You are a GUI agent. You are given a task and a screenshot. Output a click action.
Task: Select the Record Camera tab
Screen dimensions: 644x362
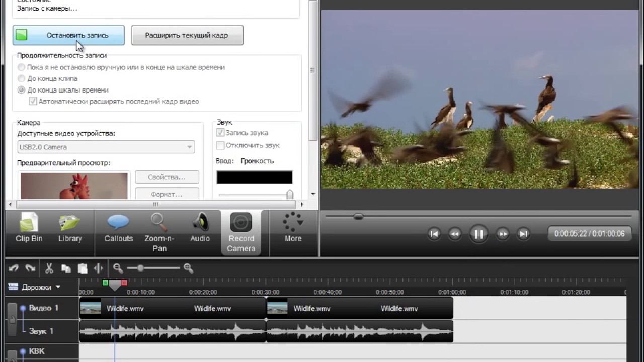click(241, 233)
